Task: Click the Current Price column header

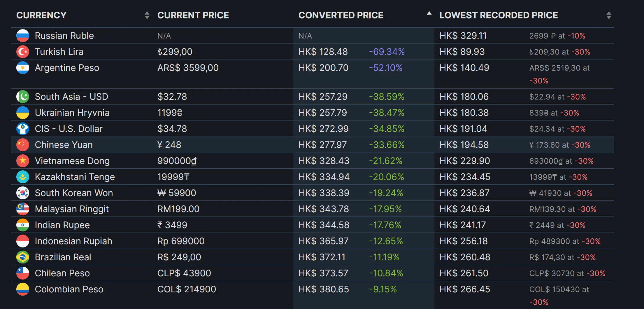Action: point(193,15)
